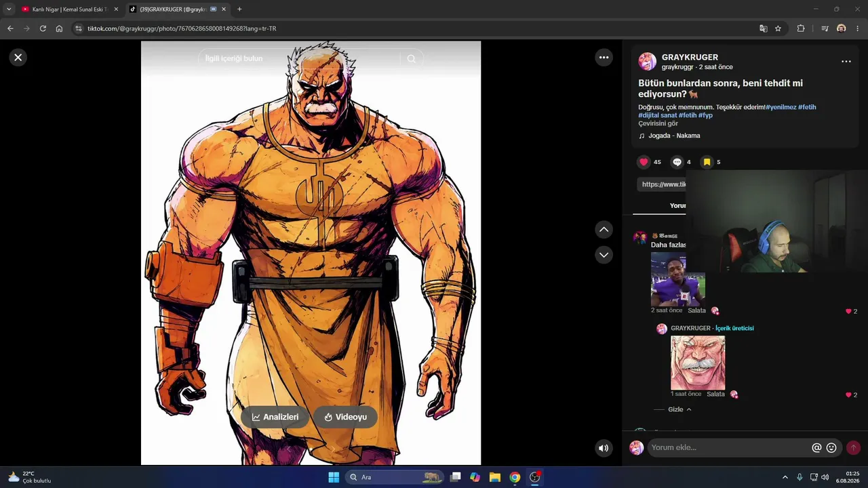Click Salata reply on GRAYKRUGER's comment
The height and width of the screenshot is (488, 868).
tap(715, 394)
